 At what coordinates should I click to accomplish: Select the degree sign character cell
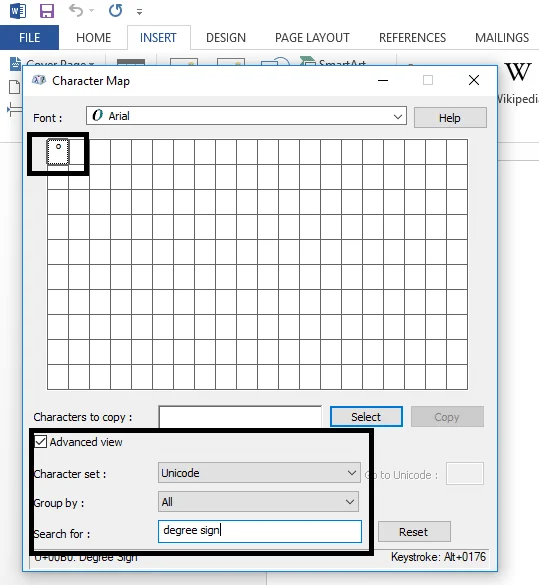pyautogui.click(x=58, y=152)
